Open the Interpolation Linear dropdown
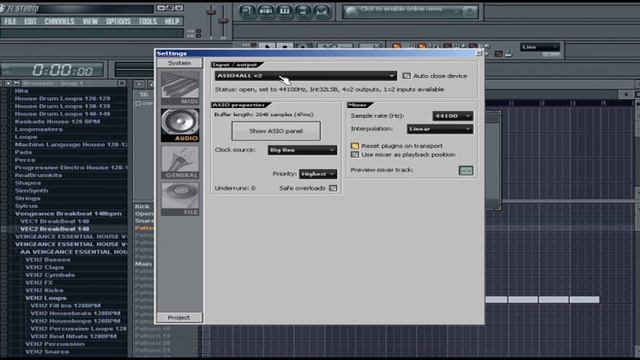 coord(440,129)
